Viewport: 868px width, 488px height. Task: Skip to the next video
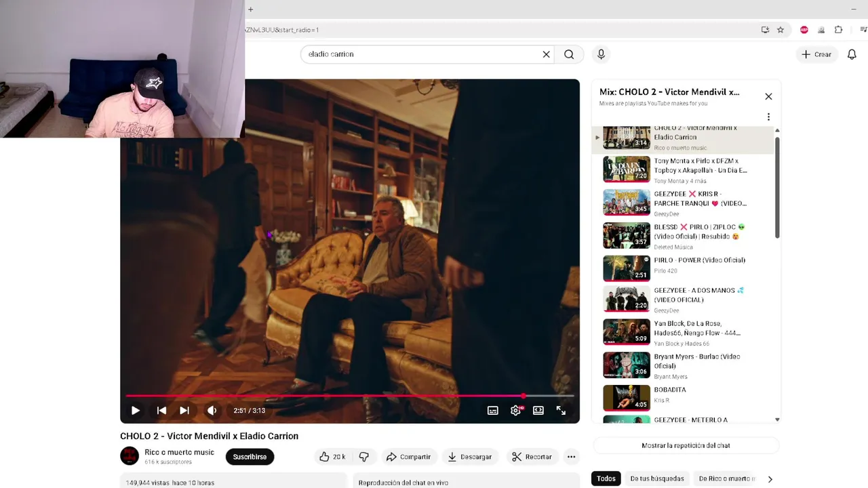point(184,410)
